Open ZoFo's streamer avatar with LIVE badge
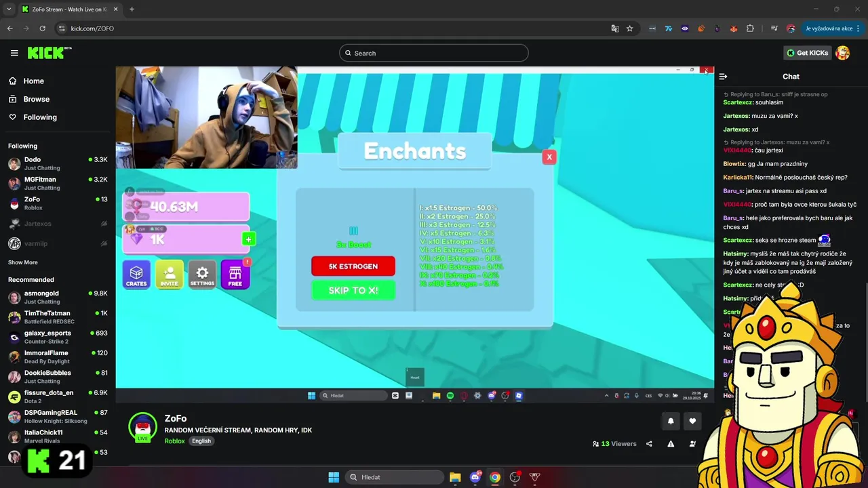Screen dimensions: 868x488 tap(142, 427)
